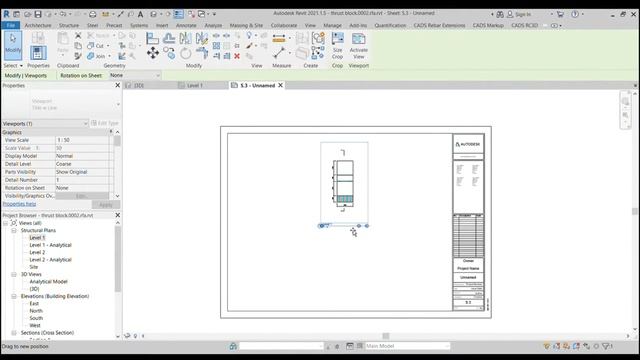Click the Save icon in quick access toolbar
The image size is (640, 360).
pyautogui.click(x=38, y=14)
